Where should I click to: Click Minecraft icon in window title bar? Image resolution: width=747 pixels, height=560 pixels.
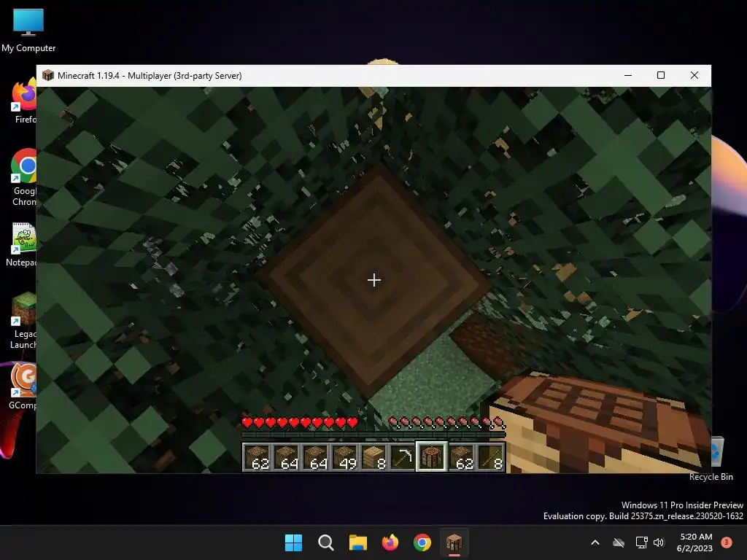pyautogui.click(x=47, y=75)
